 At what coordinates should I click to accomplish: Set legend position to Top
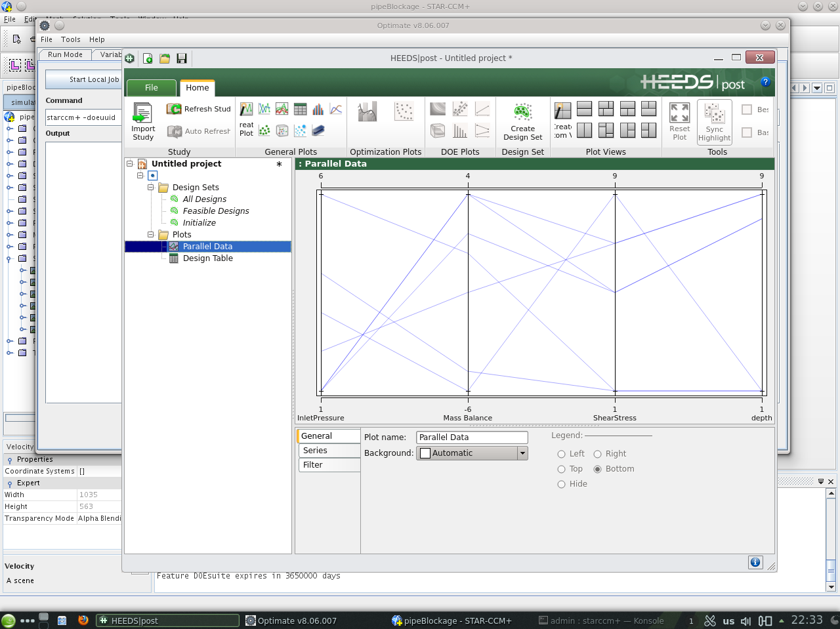point(561,469)
